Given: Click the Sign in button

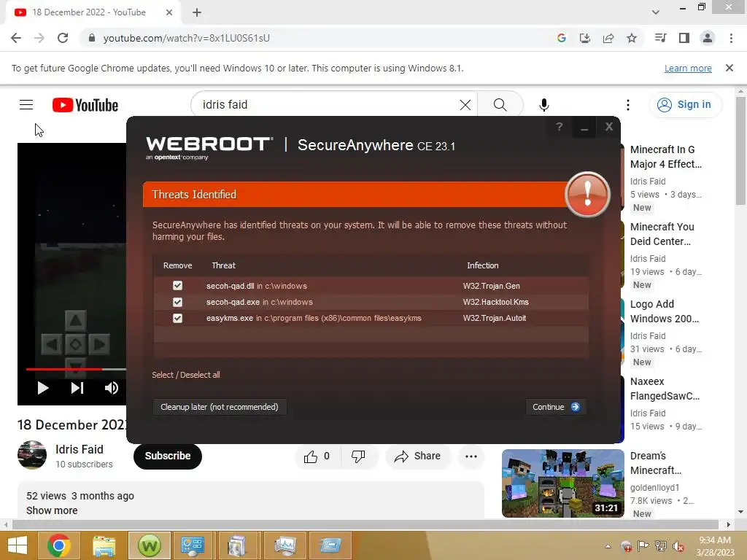Looking at the screenshot, I should click(x=684, y=105).
